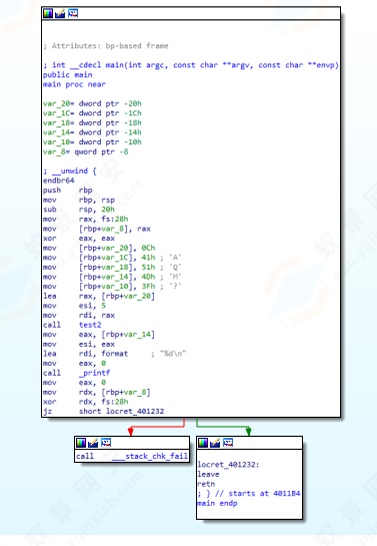Click the main proc near line

(74, 85)
